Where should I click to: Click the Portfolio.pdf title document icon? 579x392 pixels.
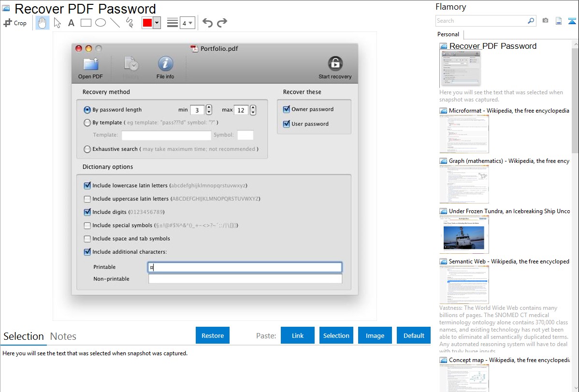[194, 48]
